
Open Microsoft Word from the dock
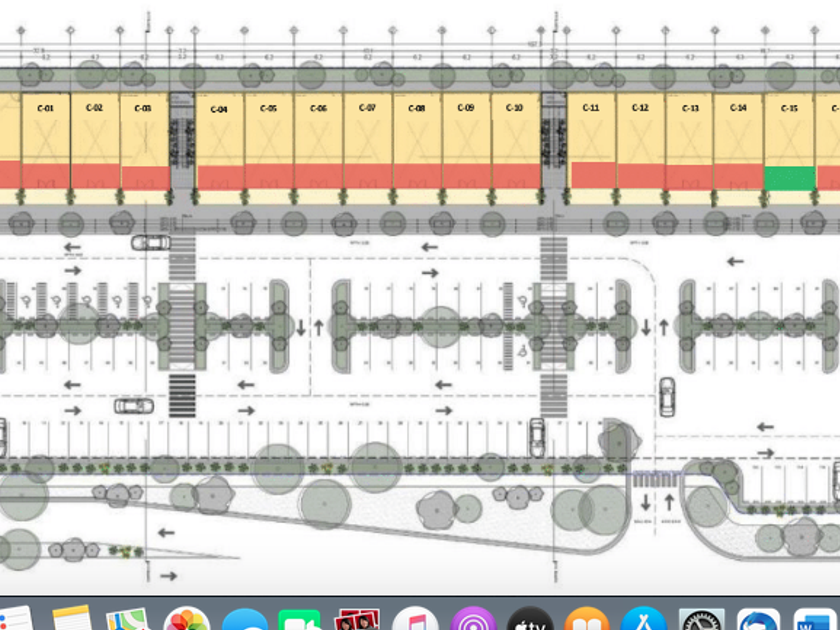point(815,620)
